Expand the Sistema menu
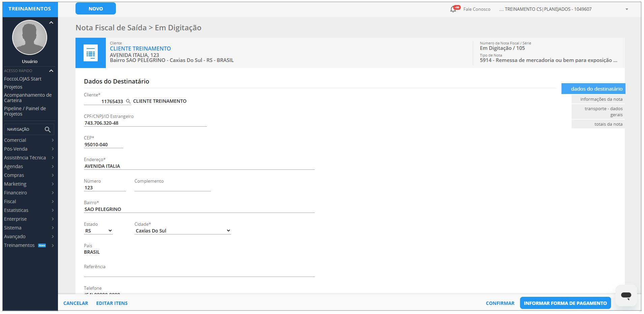644x314 pixels. 29,228
